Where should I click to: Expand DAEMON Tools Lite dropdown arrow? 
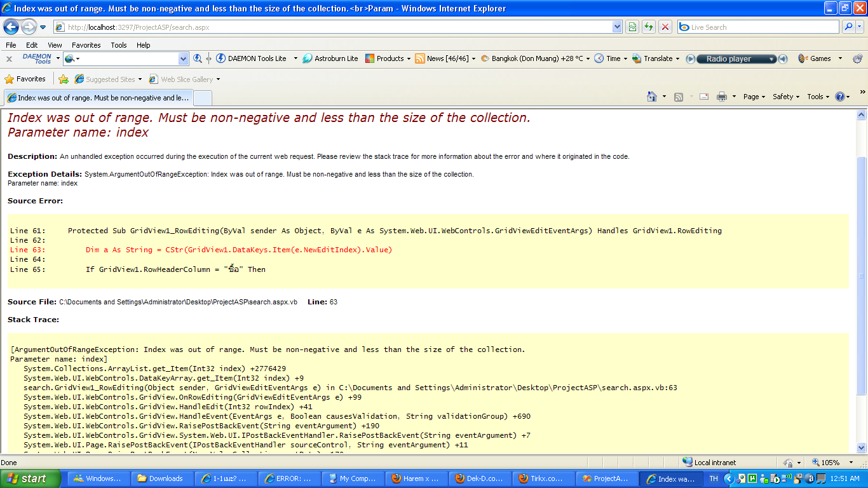point(295,58)
